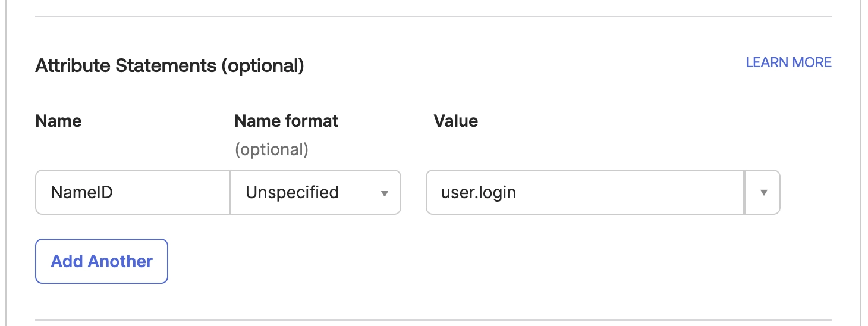Expand the Value suggestions dropdown arrow
This screenshot has height=326, width=868.
[763, 192]
